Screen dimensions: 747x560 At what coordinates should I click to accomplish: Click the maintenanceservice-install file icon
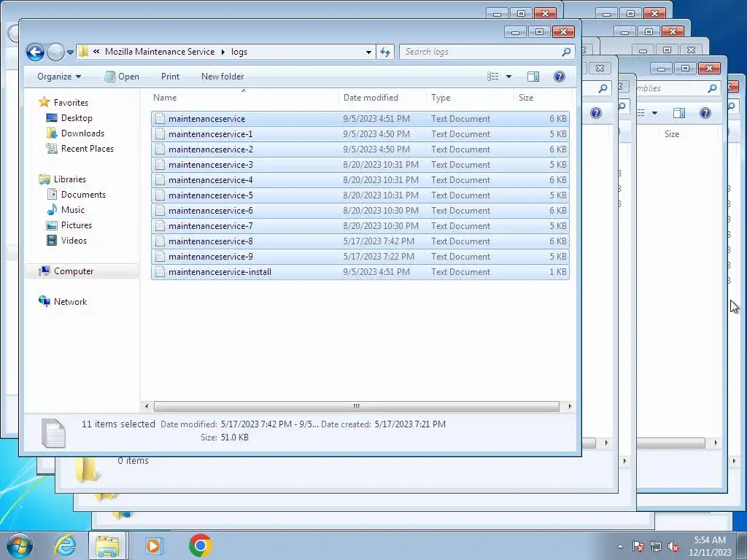(x=160, y=271)
